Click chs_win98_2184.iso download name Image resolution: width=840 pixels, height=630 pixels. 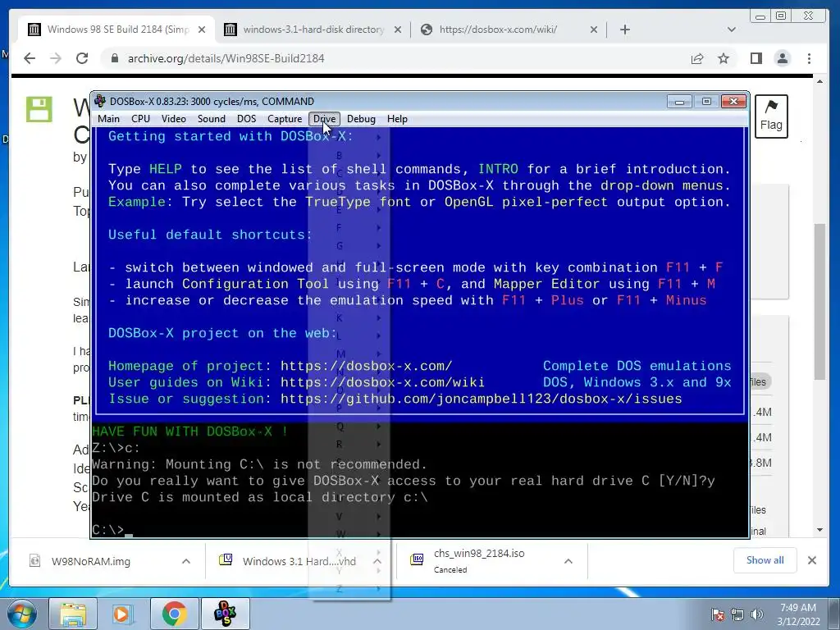click(479, 554)
